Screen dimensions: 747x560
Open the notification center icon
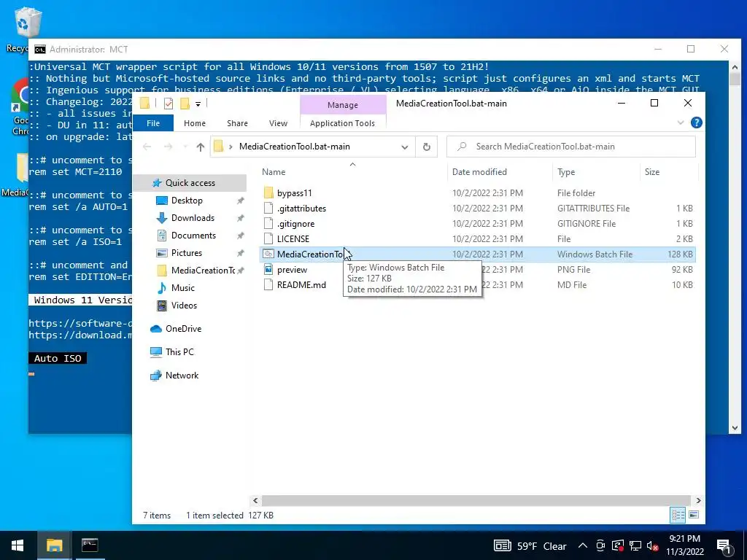coord(724,546)
